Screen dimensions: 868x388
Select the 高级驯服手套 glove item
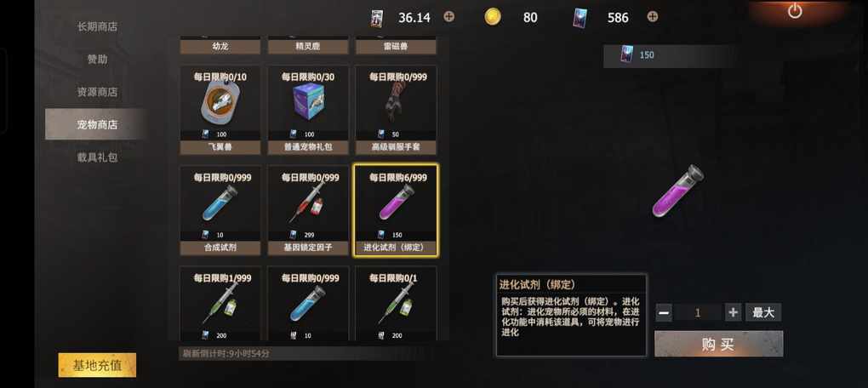[396, 110]
